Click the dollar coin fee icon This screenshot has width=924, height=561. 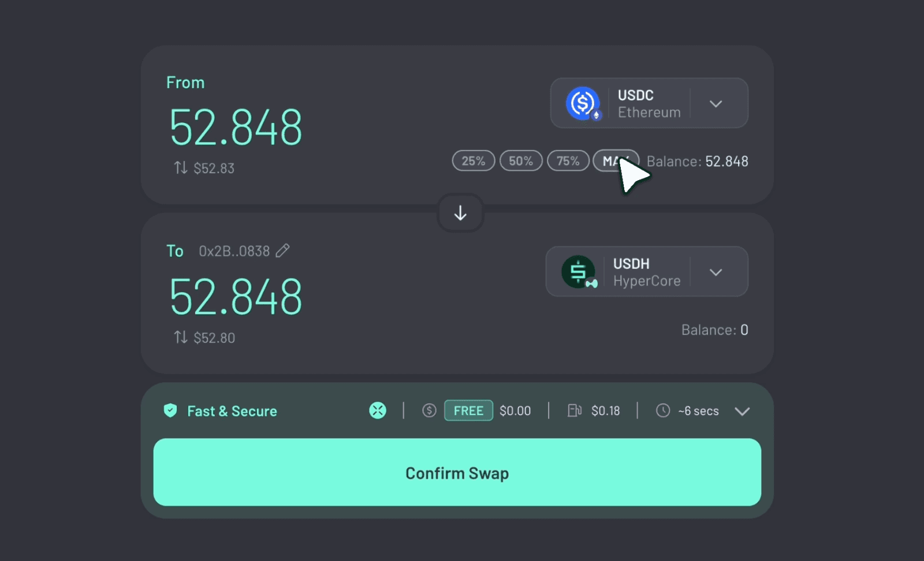coord(429,410)
